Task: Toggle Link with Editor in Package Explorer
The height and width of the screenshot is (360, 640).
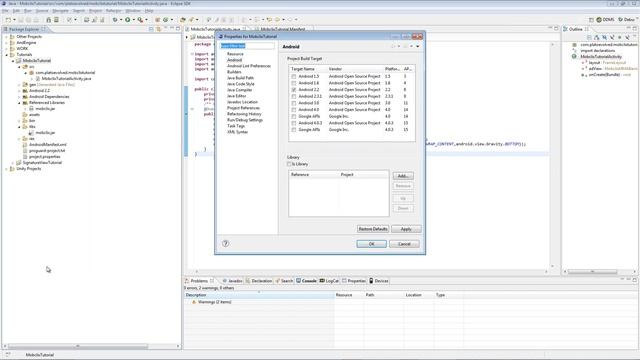Action: coord(158,29)
